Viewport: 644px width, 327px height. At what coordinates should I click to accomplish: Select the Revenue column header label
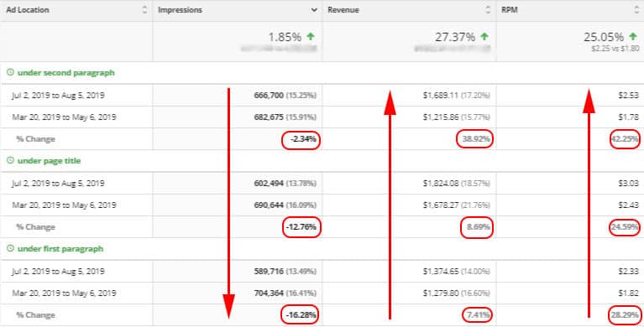coord(343,10)
